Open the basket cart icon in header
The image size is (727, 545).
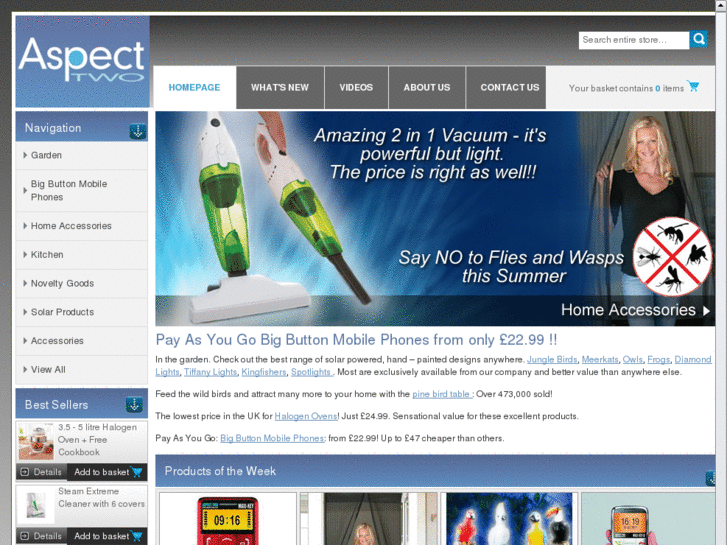pos(693,86)
